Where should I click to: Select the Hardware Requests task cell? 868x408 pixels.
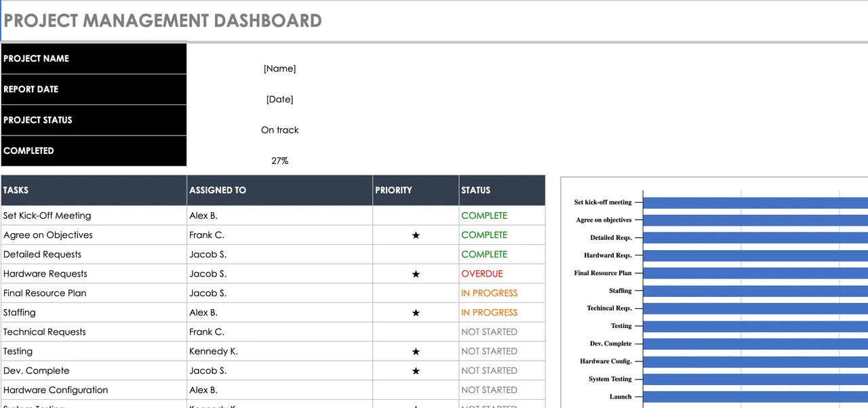tap(94, 274)
